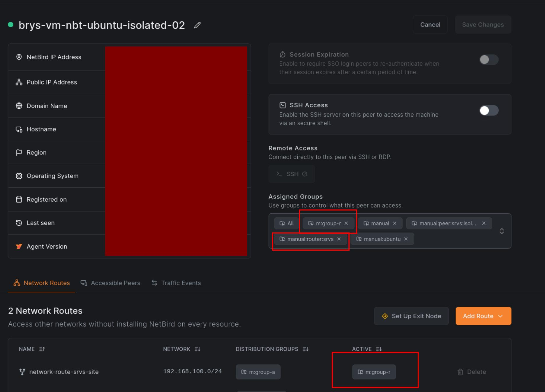Image resolution: width=545 pixels, height=392 pixels.
Task: Click the SSH help question icon
Action: click(x=305, y=174)
